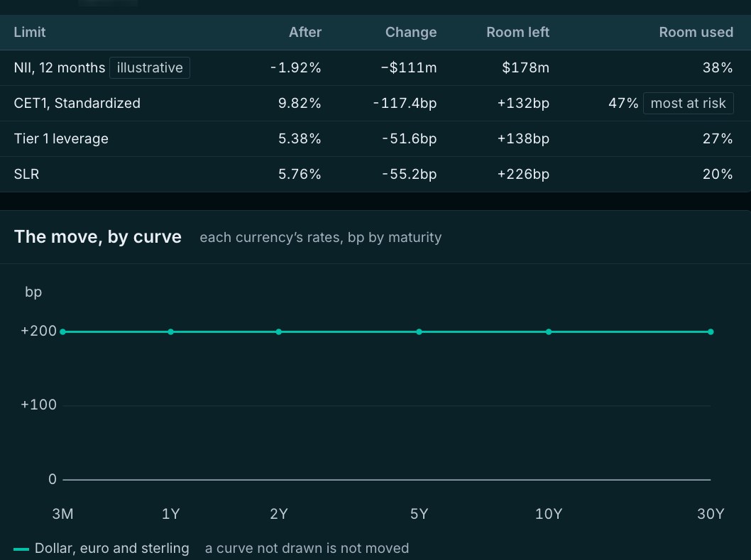
Task: Click the 38% Room used value
Action: point(718,67)
